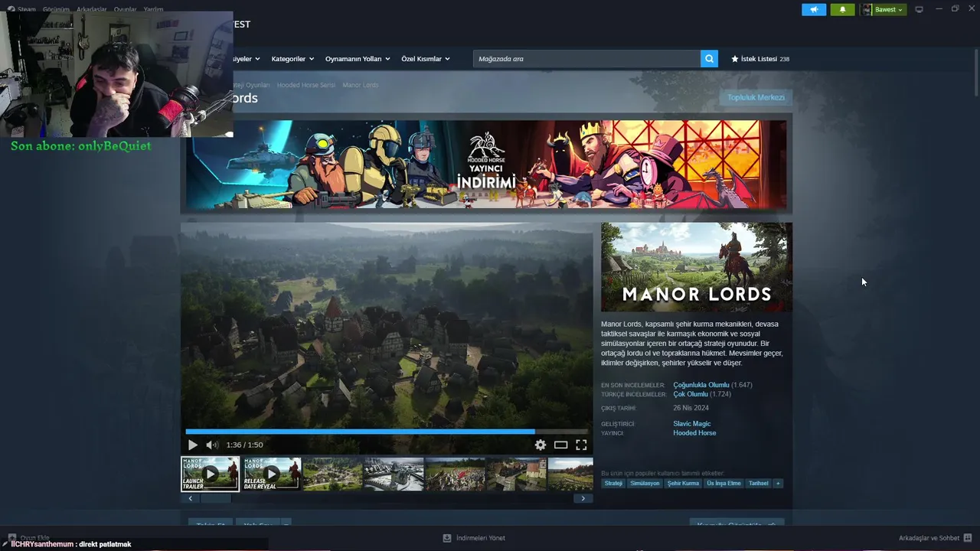980x551 pixels.
Task: Click the blue announcements megaphone button
Action: 814,10
